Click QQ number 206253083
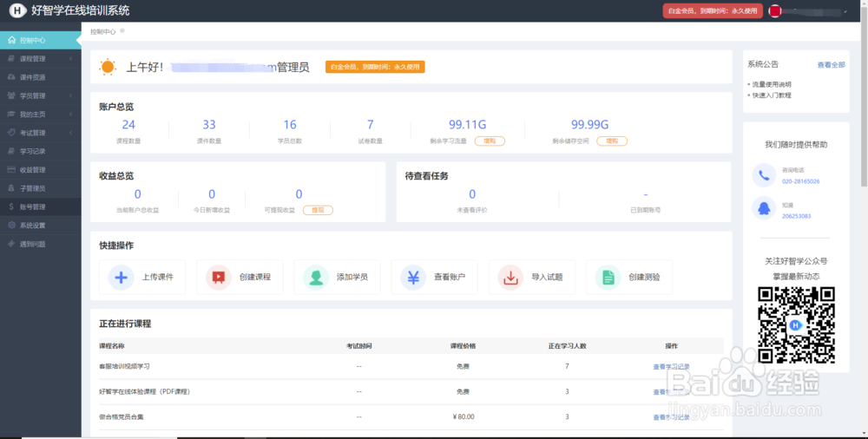868x439 pixels. coord(796,216)
